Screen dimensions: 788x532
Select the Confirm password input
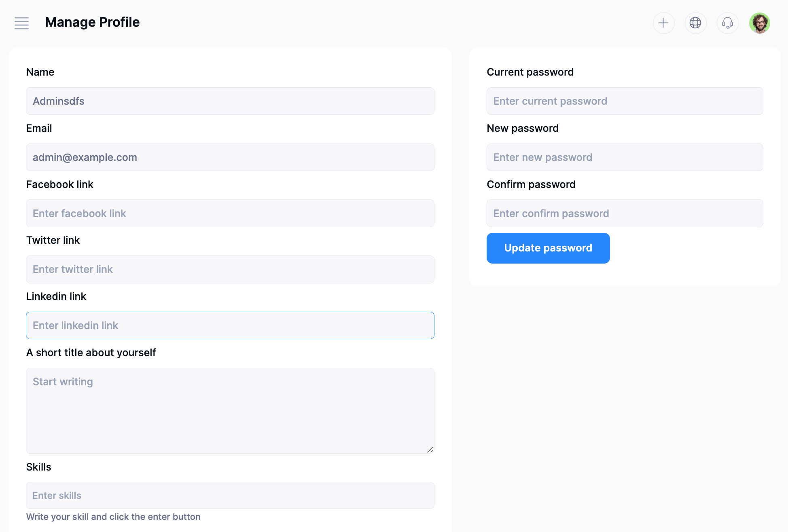625,213
